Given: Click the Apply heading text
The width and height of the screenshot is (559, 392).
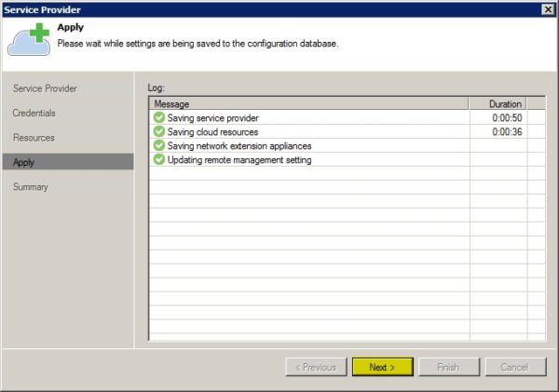Looking at the screenshot, I should (x=71, y=27).
